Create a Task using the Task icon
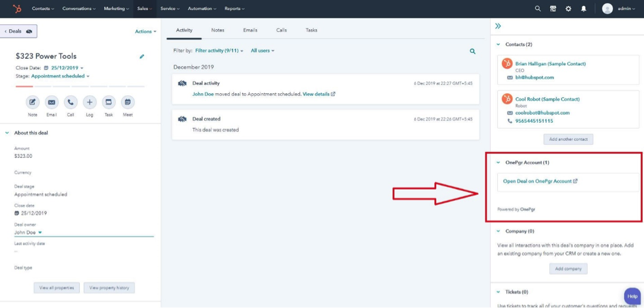The height and width of the screenshot is (308, 644). click(108, 102)
